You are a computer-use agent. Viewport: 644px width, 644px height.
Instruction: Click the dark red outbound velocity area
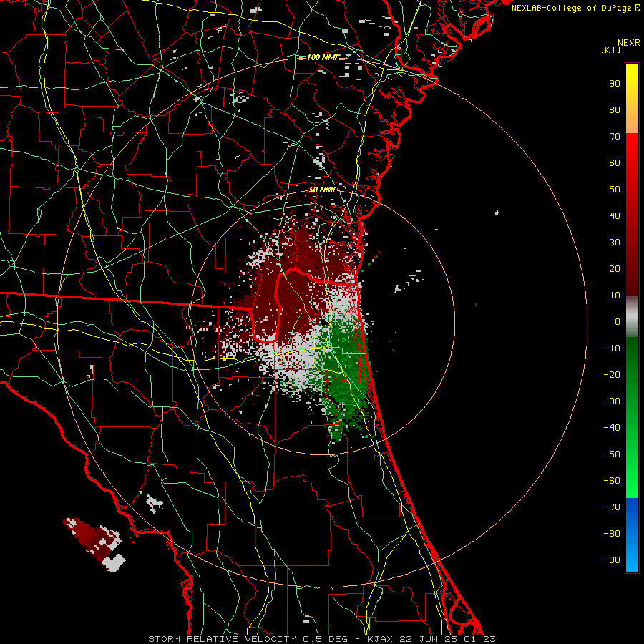tap(293, 288)
